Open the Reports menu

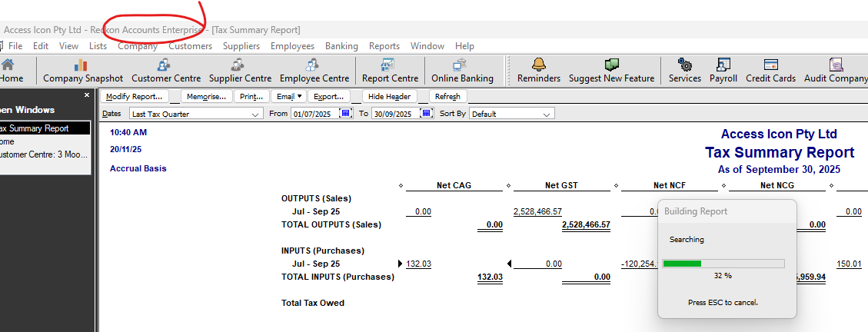point(384,46)
